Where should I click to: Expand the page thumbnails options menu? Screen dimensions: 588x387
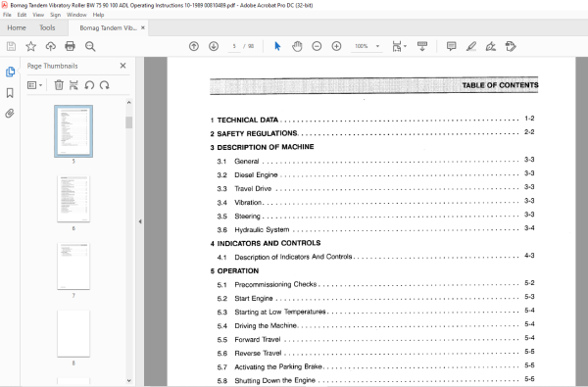coord(34,85)
